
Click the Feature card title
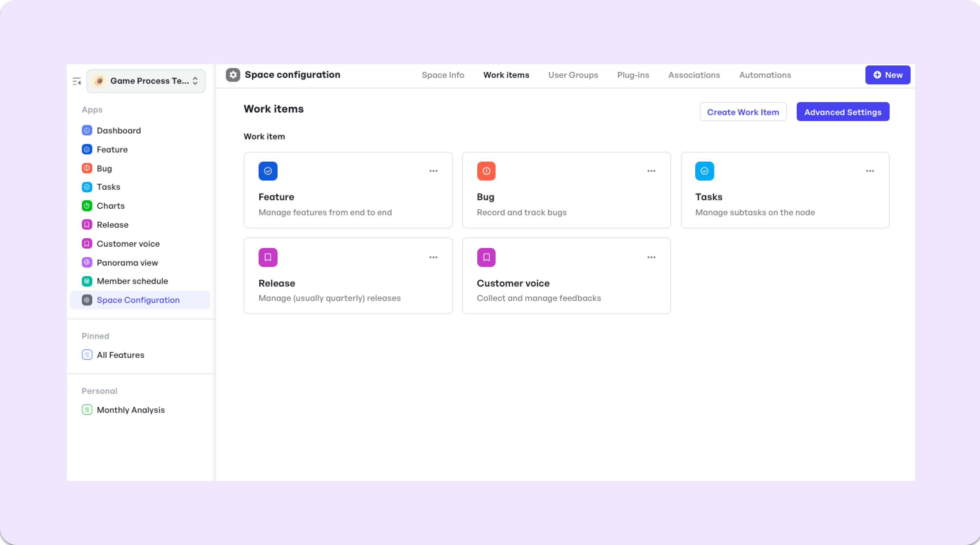click(x=276, y=197)
